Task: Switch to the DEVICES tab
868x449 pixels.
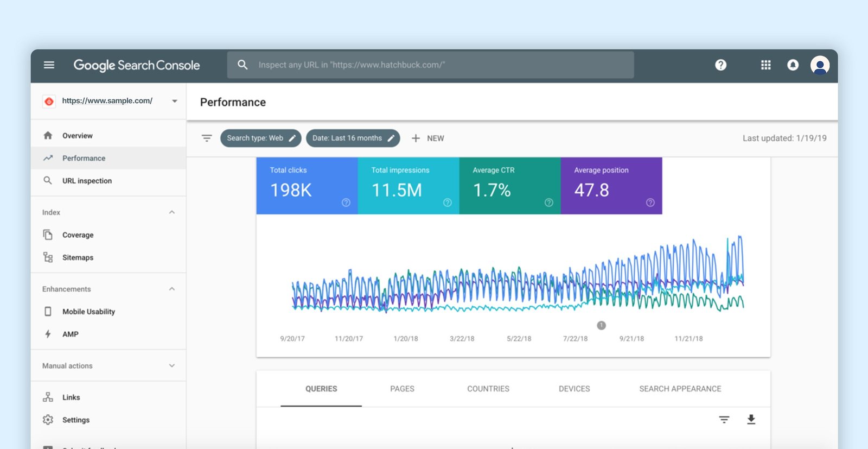Action: click(x=574, y=389)
